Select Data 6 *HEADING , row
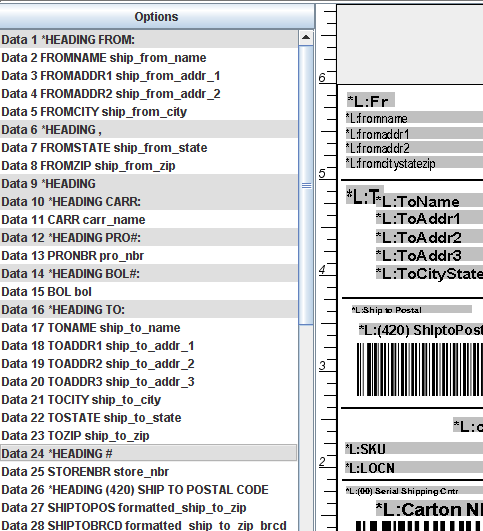Image resolution: width=483 pixels, height=531 pixels. point(149,129)
